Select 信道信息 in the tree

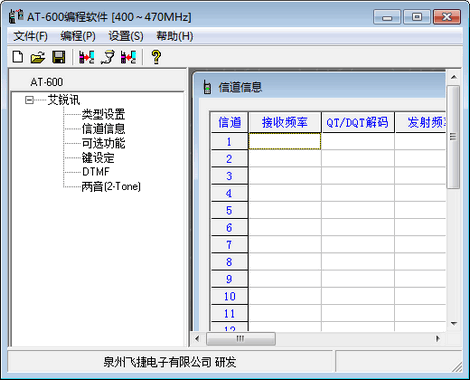click(x=103, y=129)
